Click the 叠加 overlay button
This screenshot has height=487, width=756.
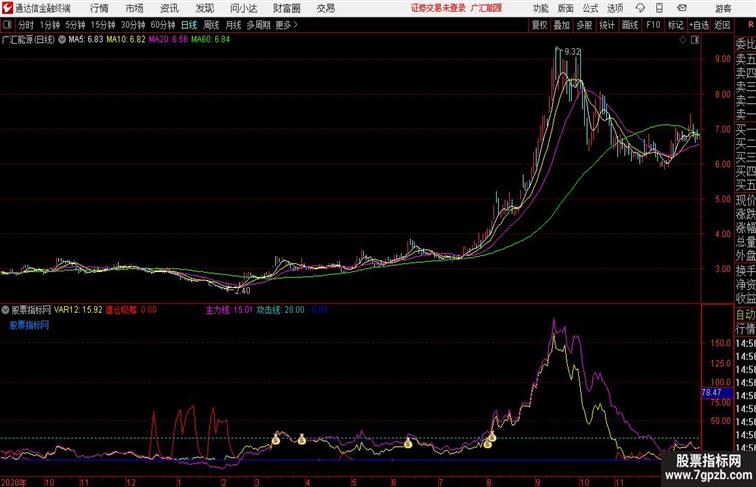[x=562, y=25]
